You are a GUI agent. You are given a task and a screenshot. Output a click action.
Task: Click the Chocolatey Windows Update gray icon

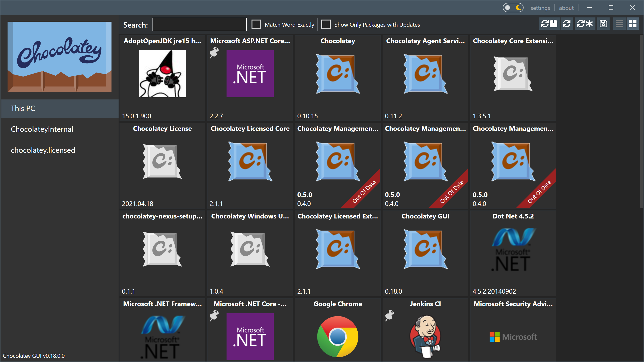coord(250,249)
